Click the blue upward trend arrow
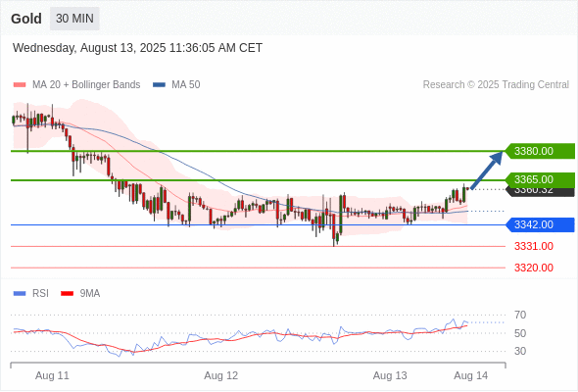Screen dimensions: 578x392 pyautogui.click(x=487, y=170)
